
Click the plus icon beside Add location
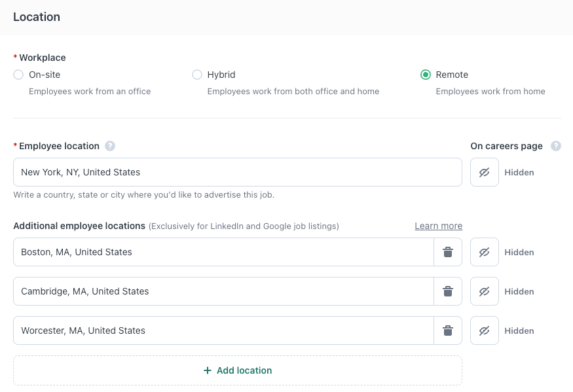[x=208, y=370]
